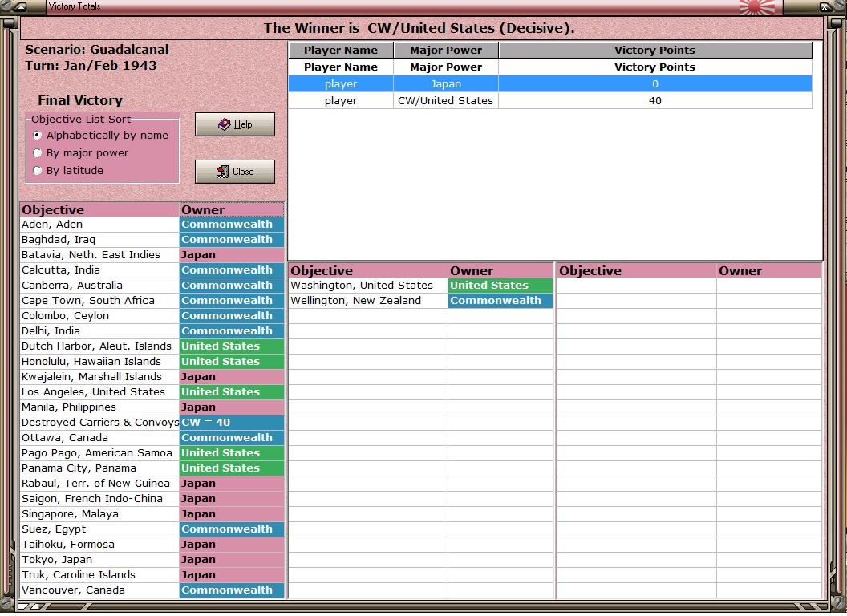Select Rabaul, Terr. of New Guinea objective
847x616 pixels.
(99, 483)
